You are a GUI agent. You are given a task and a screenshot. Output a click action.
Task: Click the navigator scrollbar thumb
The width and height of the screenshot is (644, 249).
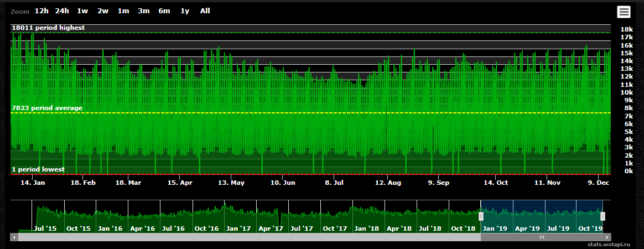pos(542,237)
